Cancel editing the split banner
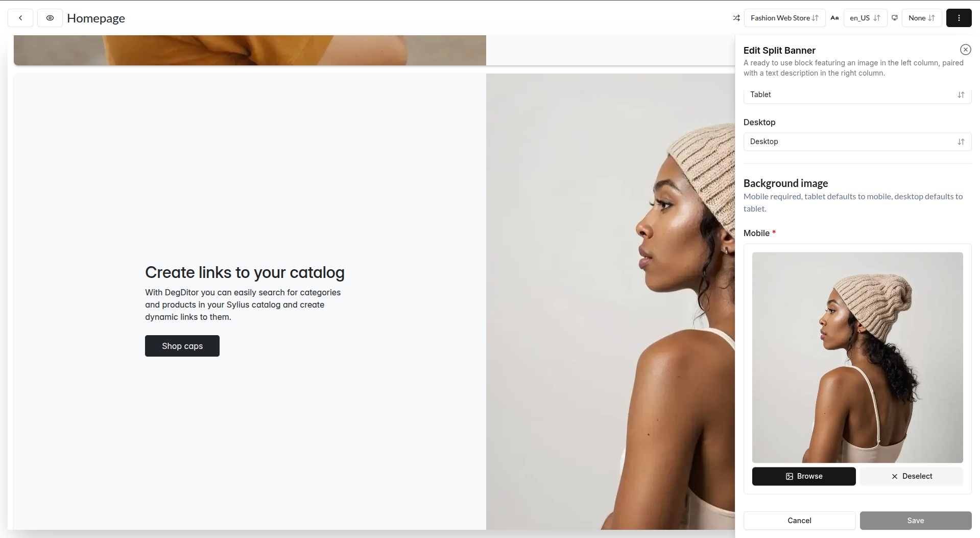This screenshot has width=980, height=538. [x=799, y=521]
